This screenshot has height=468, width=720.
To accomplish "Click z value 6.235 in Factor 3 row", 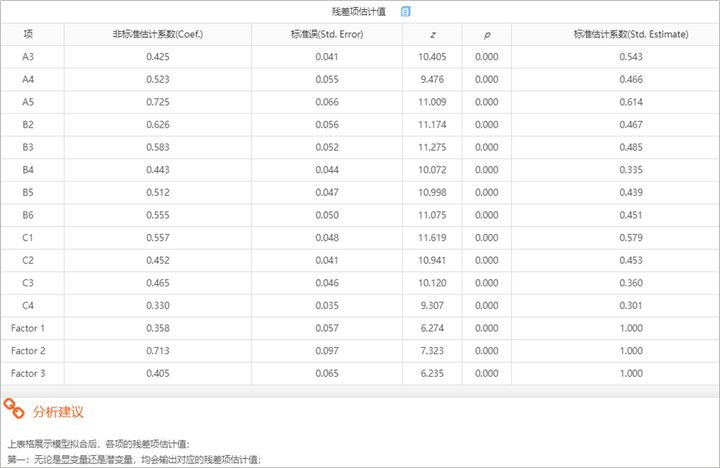I will 432,373.
